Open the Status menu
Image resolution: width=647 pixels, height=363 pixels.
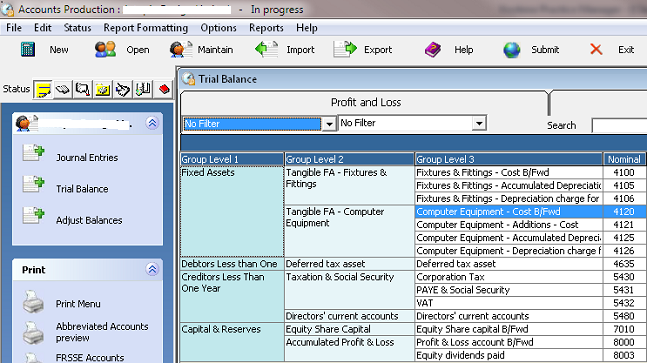78,28
